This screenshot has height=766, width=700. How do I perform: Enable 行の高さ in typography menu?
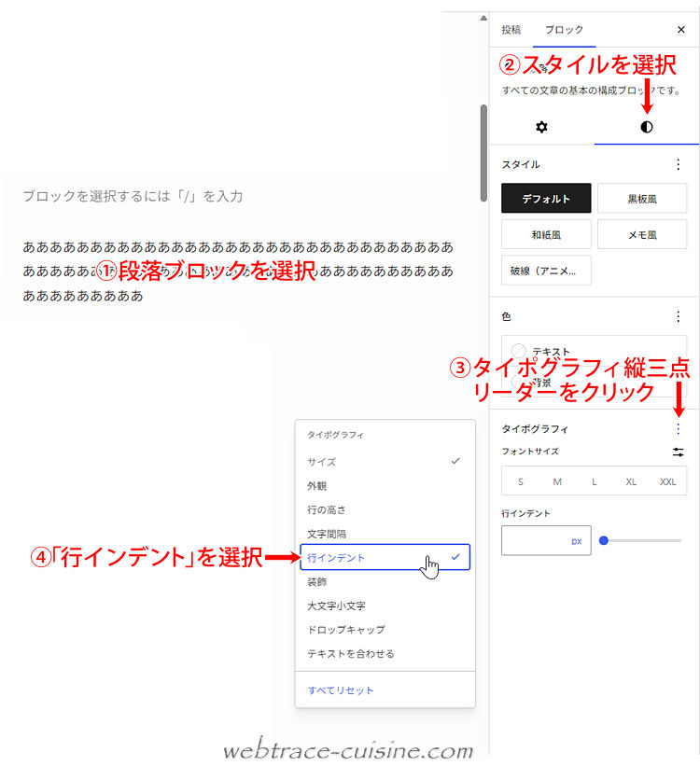coord(385,509)
